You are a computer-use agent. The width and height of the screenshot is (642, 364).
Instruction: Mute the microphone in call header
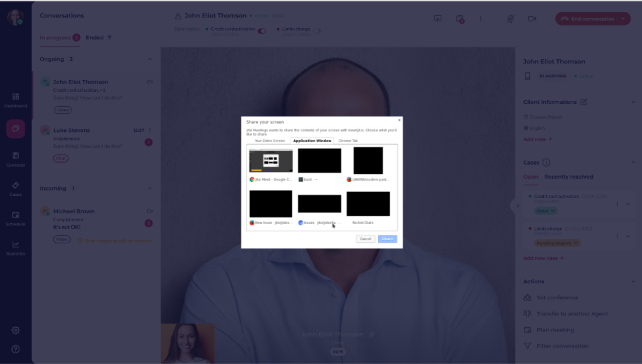[510, 19]
